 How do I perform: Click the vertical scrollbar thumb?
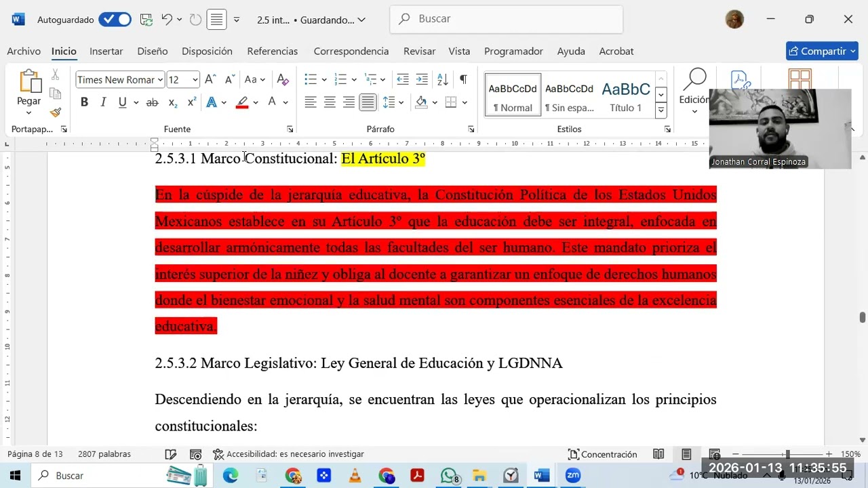[863, 318]
